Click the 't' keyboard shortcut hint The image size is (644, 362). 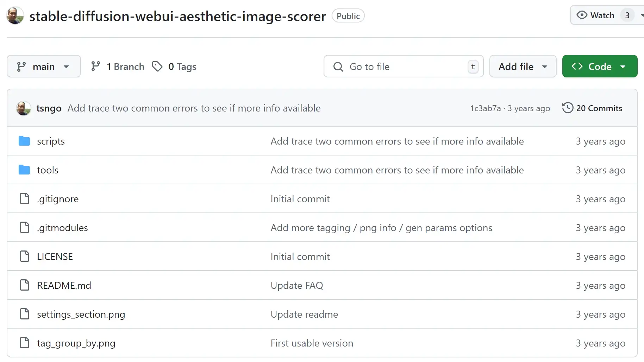[473, 66]
